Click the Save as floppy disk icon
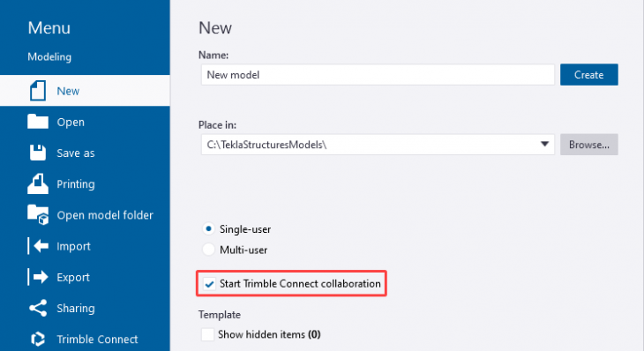The image size is (644, 351). (x=38, y=153)
